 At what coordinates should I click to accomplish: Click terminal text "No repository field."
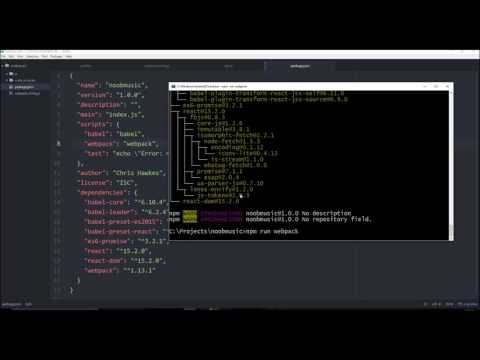pyautogui.click(x=337, y=219)
